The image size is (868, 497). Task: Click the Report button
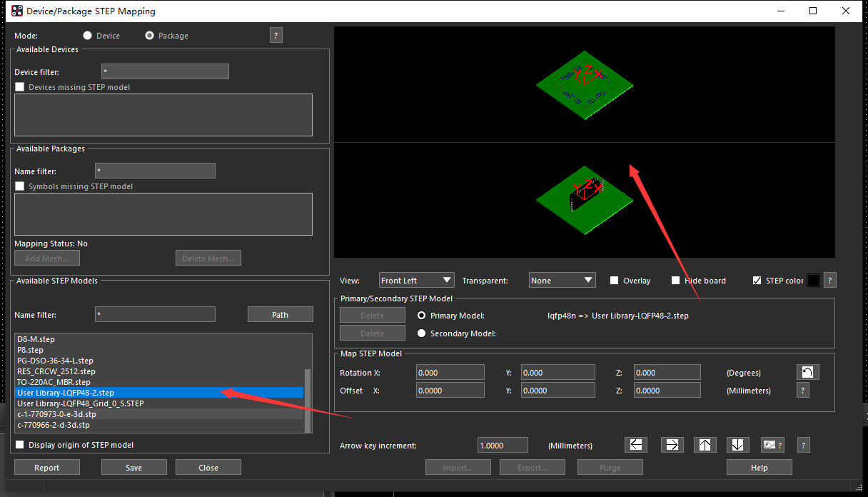[x=46, y=467]
